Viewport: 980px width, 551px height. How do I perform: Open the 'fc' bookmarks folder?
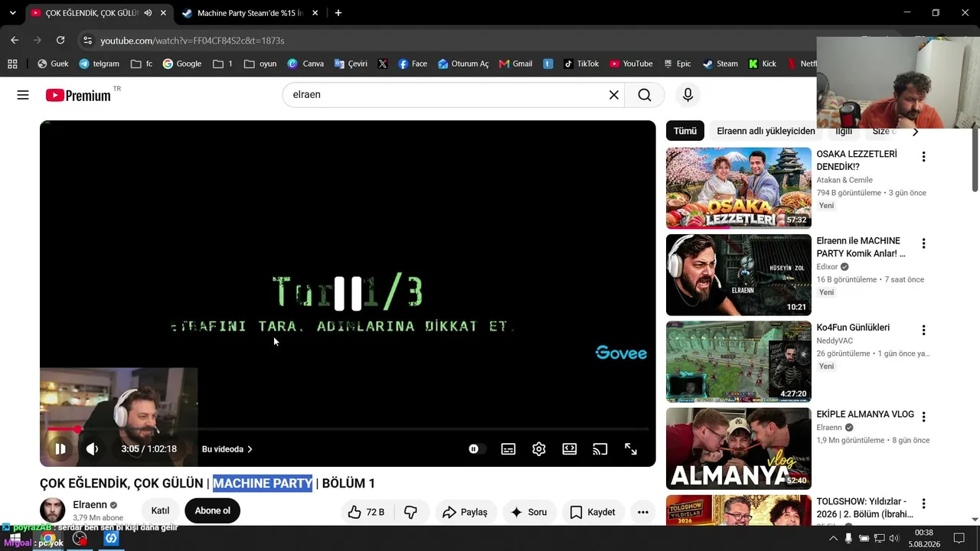142,64
